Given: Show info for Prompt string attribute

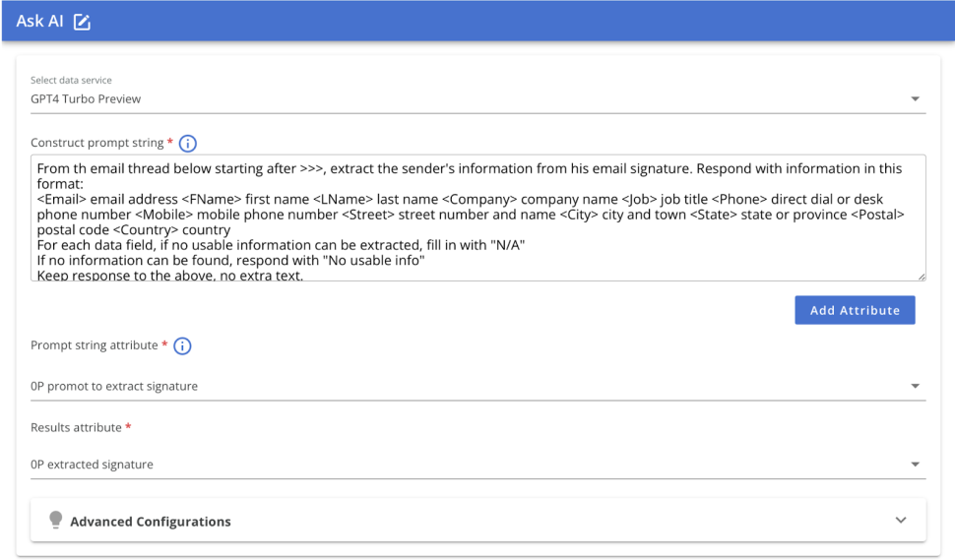Looking at the screenshot, I should tap(182, 346).
